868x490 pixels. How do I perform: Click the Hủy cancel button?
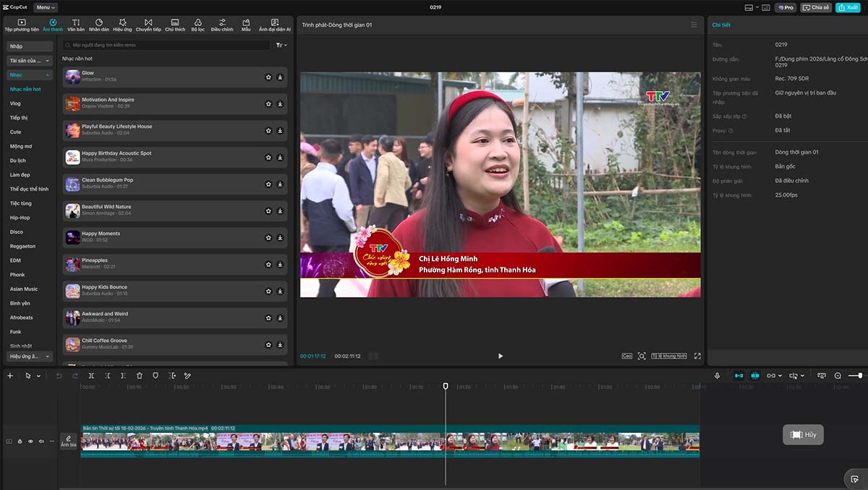pyautogui.click(x=803, y=434)
